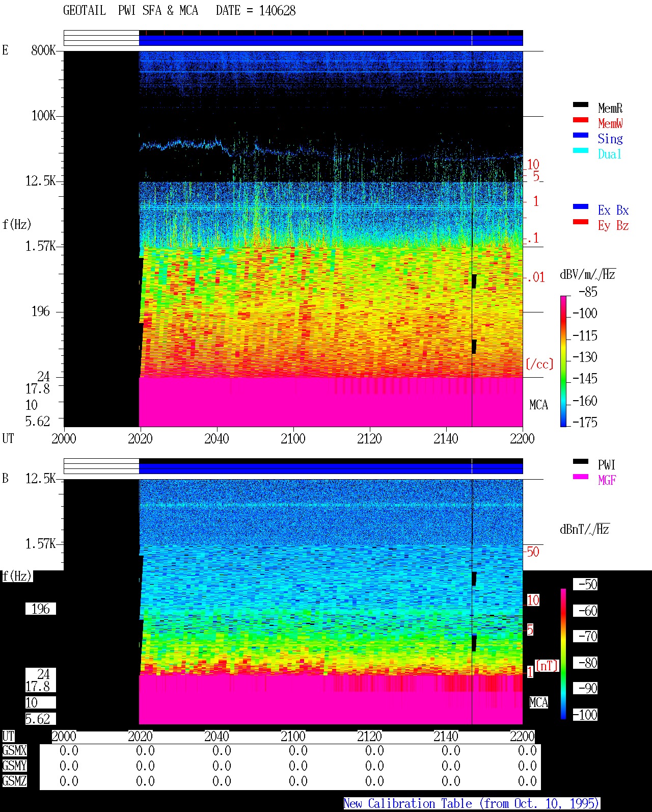Click the plot title GEOTAIL PWI SFA & MCA
The width and height of the screenshot is (652, 812).
pos(130,11)
